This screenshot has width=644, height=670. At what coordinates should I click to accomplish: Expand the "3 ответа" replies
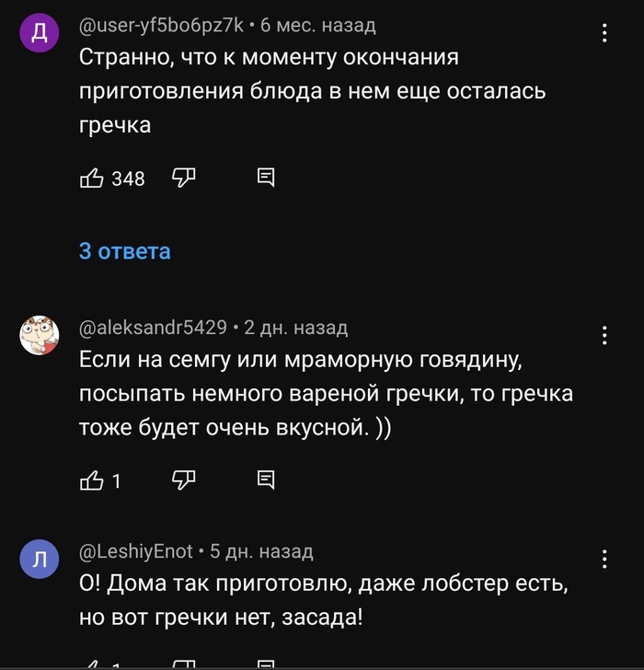pos(124,250)
